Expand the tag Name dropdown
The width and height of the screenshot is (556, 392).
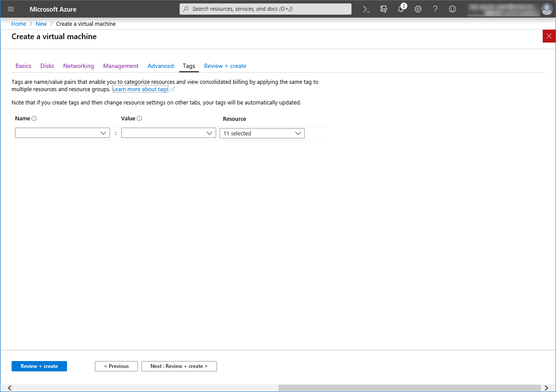click(62, 133)
